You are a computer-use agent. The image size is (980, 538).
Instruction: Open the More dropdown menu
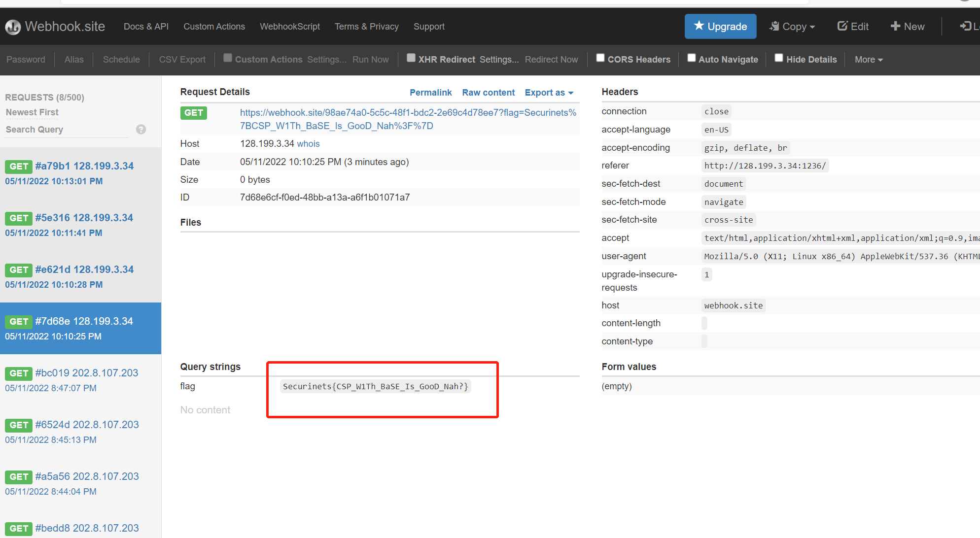pyautogui.click(x=869, y=60)
